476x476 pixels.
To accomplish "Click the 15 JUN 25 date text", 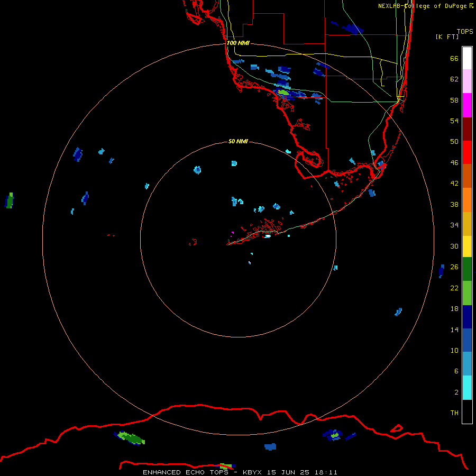I will click(x=288, y=472).
